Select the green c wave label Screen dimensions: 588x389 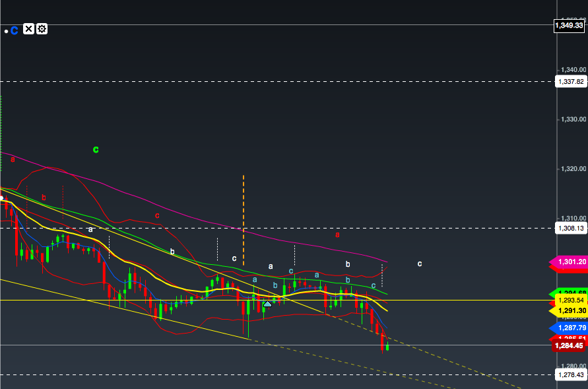click(x=96, y=149)
